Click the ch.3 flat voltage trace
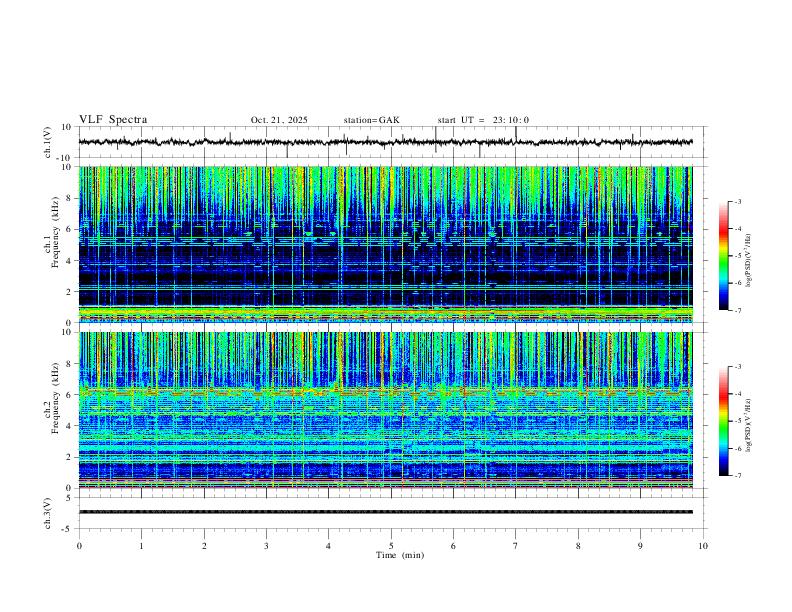 pos(385,512)
